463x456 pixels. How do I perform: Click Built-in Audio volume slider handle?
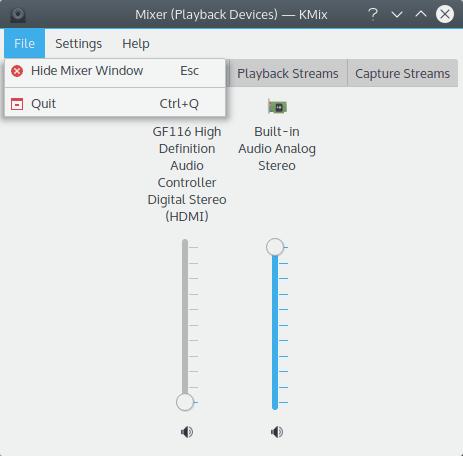275,247
